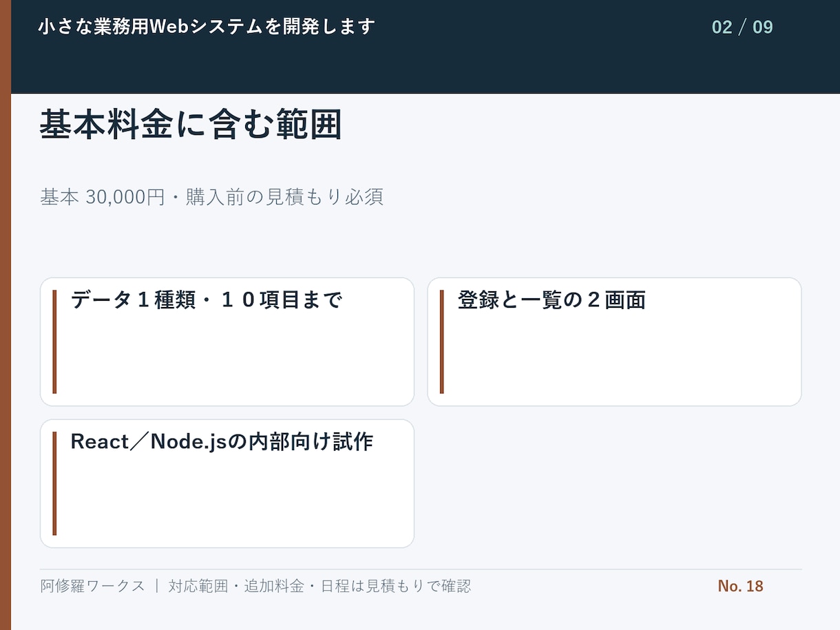840x630 pixels.
Task: Select the card React／Node.jsの内部向け試作
Action: pos(227,483)
